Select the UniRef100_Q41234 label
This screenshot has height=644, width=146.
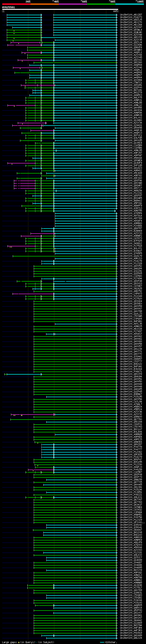pyautogui.click(x=131, y=349)
